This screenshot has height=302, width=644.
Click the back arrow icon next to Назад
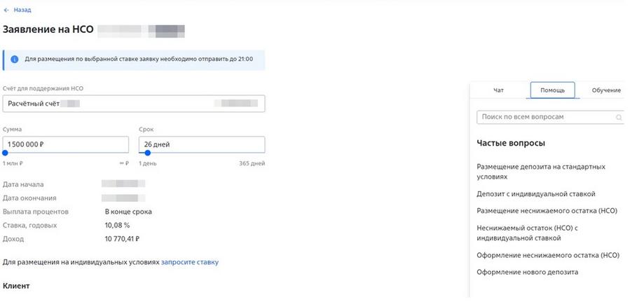pyautogui.click(x=6, y=10)
